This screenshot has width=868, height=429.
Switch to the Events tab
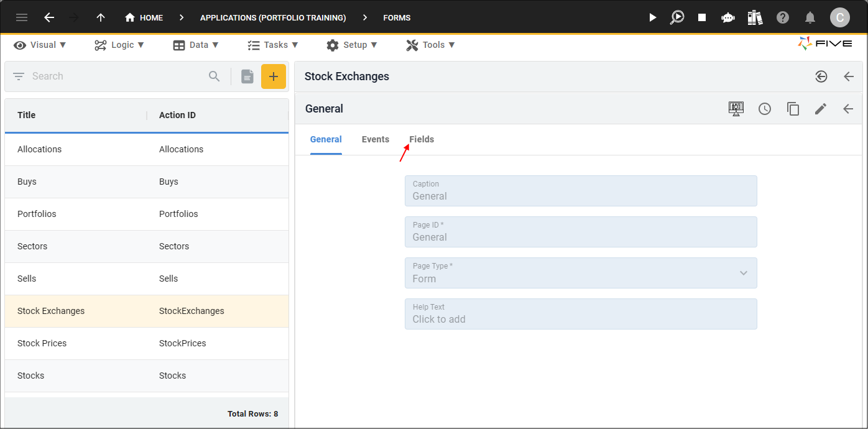pos(376,139)
